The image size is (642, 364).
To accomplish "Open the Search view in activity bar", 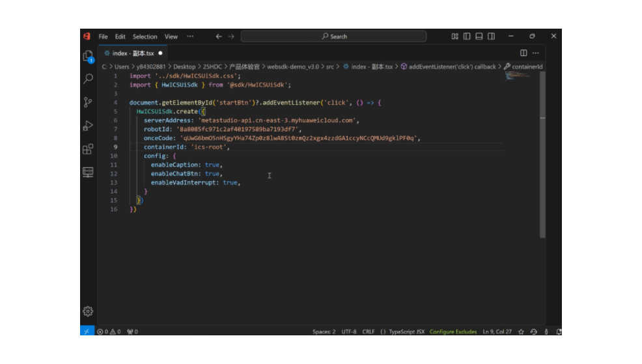I will point(88,79).
